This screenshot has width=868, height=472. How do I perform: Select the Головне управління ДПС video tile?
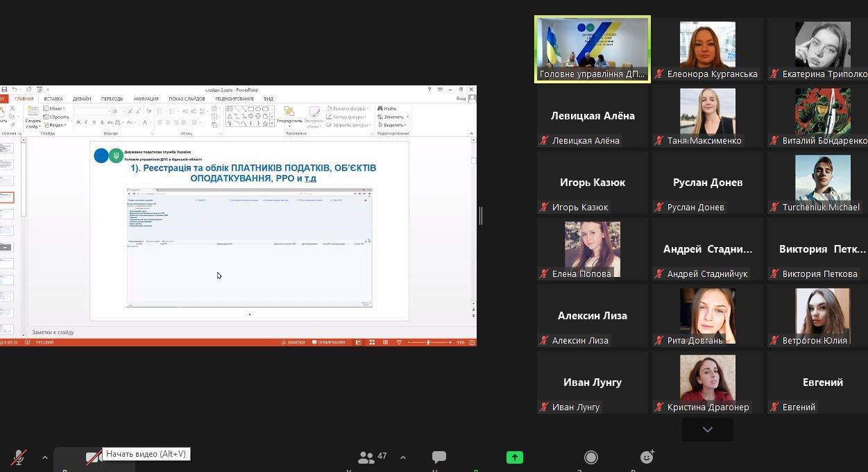[x=593, y=49]
